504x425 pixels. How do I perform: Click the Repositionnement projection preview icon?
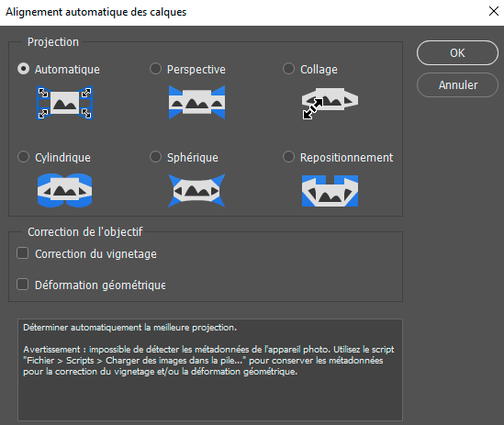click(330, 191)
